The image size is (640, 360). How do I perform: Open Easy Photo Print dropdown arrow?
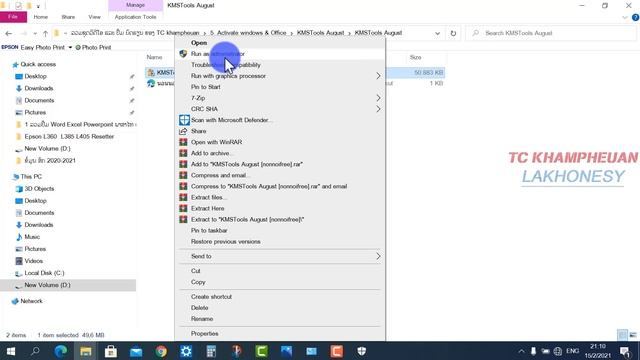click(70, 47)
